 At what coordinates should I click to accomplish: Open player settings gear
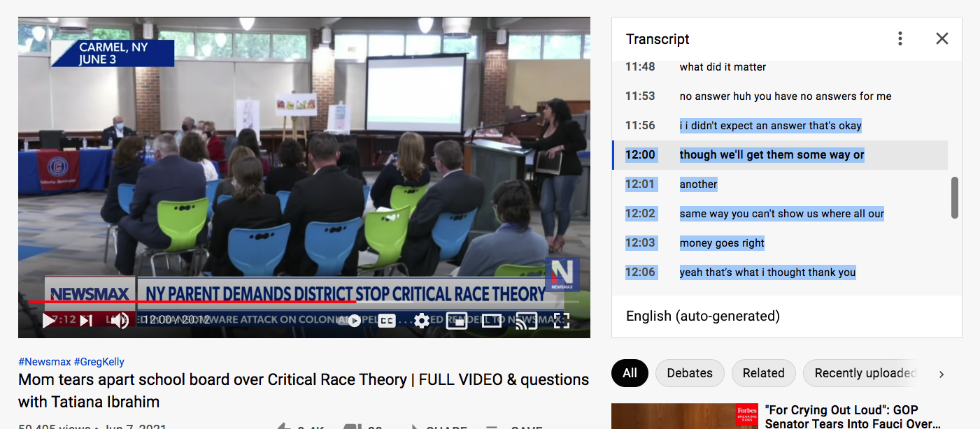(x=421, y=321)
